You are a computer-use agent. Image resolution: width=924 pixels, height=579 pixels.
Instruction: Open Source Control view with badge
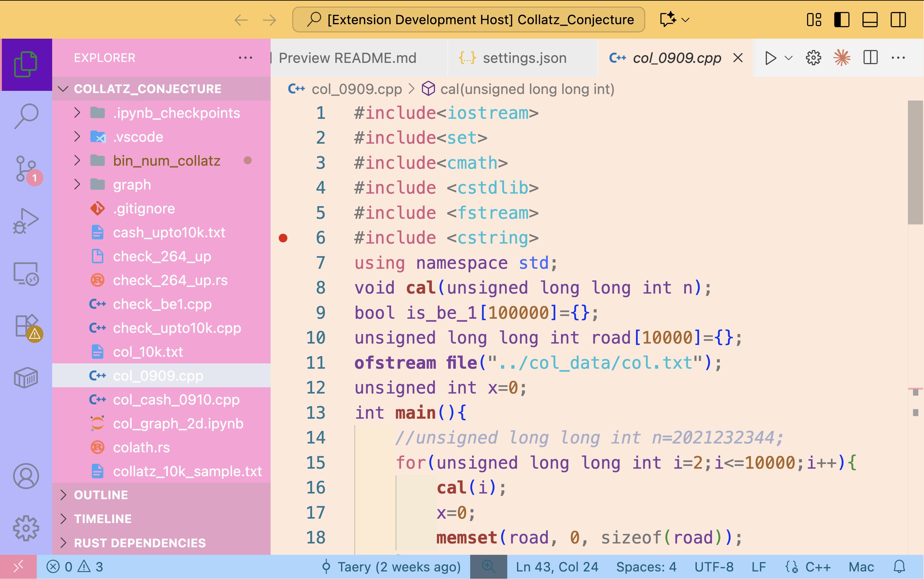(26, 169)
